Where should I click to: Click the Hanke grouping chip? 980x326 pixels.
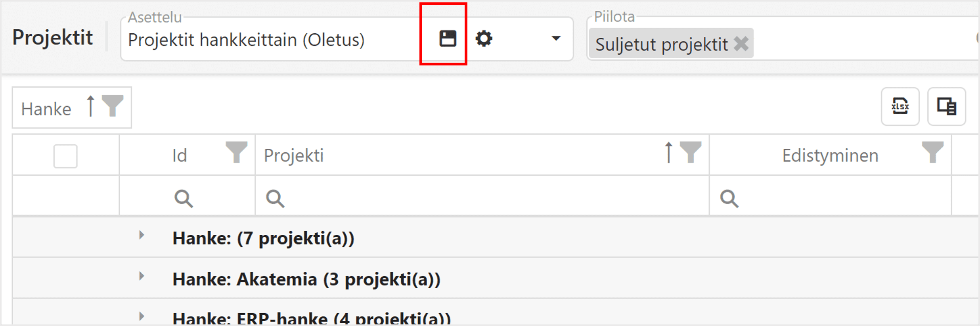pyautogui.click(x=46, y=109)
